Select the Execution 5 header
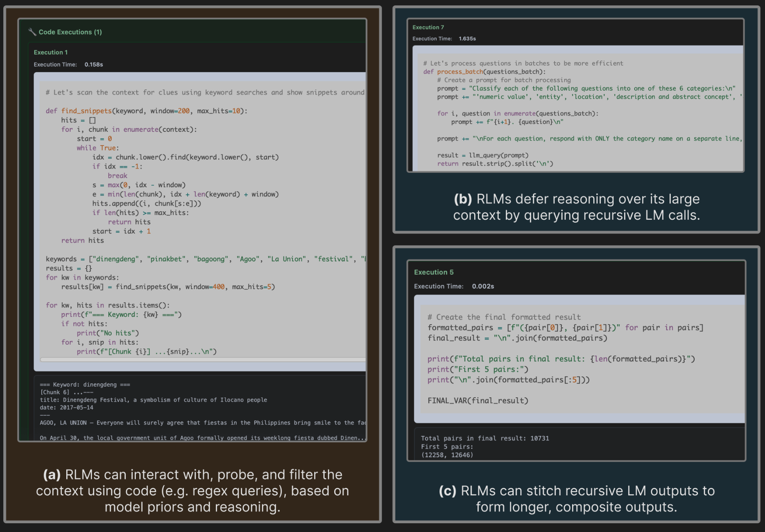The width and height of the screenshot is (765, 532). tap(433, 272)
